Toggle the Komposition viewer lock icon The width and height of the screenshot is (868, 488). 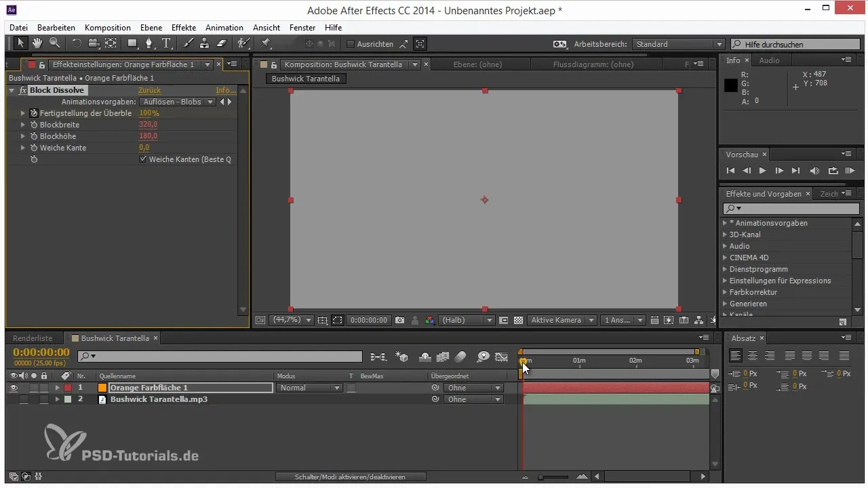pos(274,64)
